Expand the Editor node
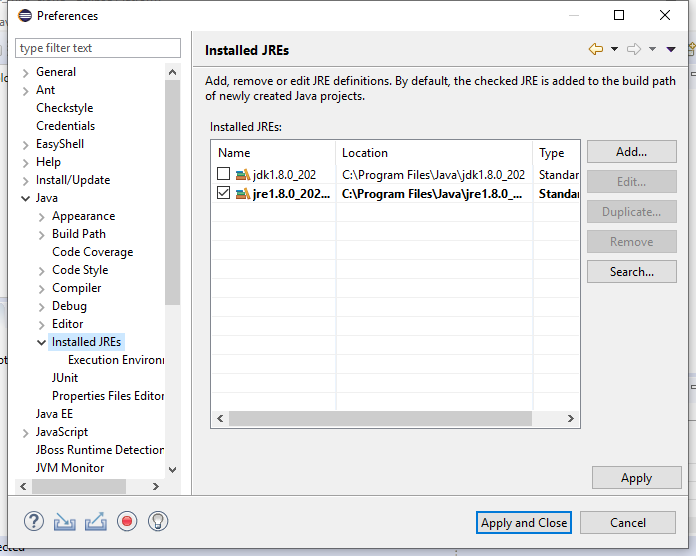This screenshot has height=556, width=696. [x=42, y=325]
